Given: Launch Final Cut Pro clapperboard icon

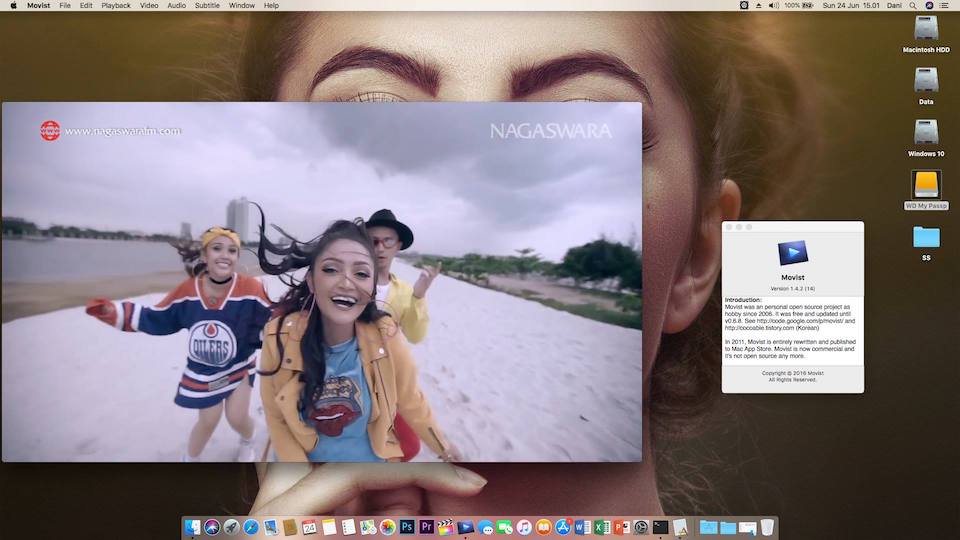Looking at the screenshot, I should coord(446,527).
